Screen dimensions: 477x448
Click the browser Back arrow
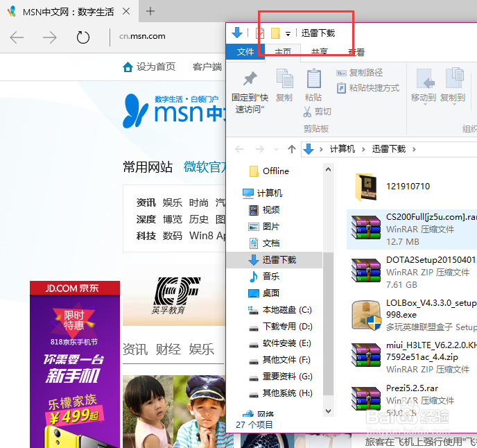click(17, 37)
